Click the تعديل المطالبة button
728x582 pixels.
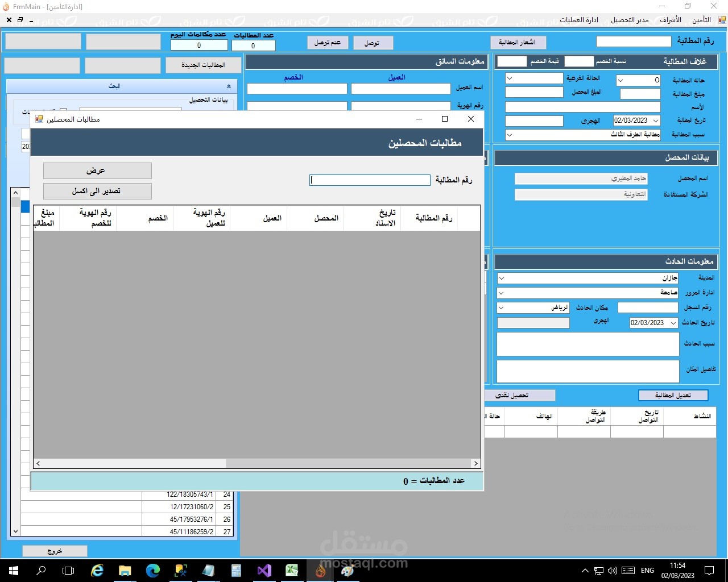[x=673, y=395]
